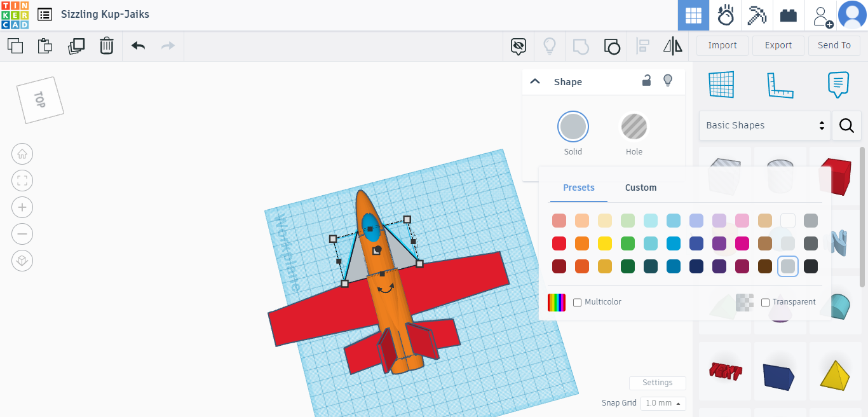The height and width of the screenshot is (417, 868).
Task: Toggle the shape lock in Shape panel
Action: click(x=646, y=81)
